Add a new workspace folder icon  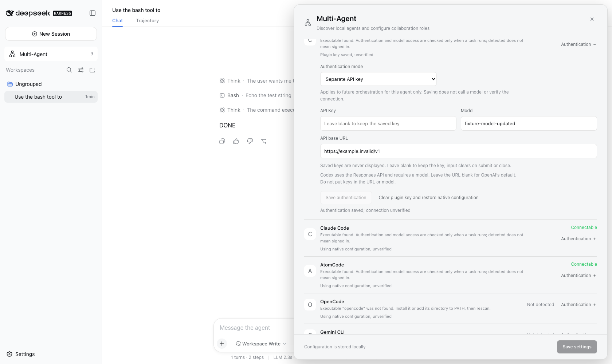(x=93, y=70)
